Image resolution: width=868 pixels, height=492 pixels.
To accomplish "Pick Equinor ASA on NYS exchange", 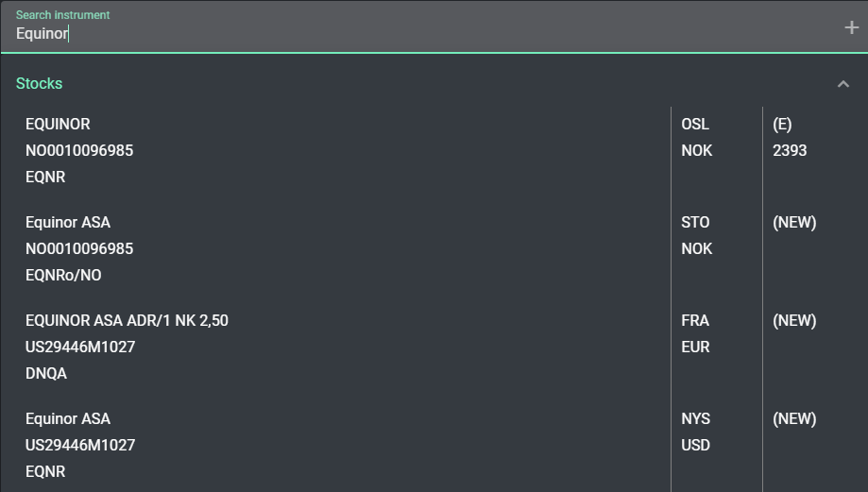I will tap(68, 419).
